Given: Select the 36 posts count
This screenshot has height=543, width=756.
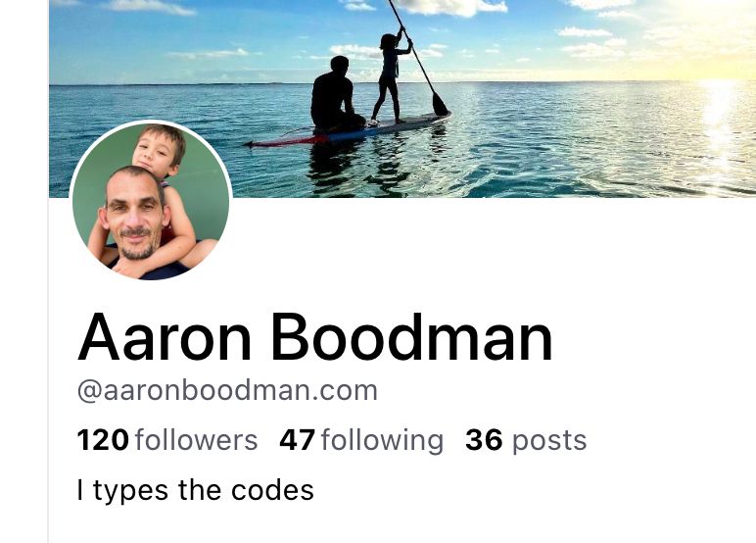Looking at the screenshot, I should [526, 440].
